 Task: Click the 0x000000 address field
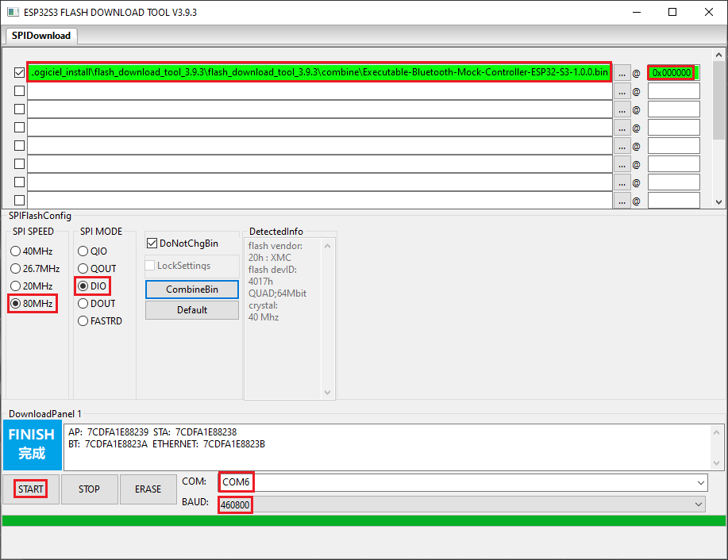pos(672,72)
